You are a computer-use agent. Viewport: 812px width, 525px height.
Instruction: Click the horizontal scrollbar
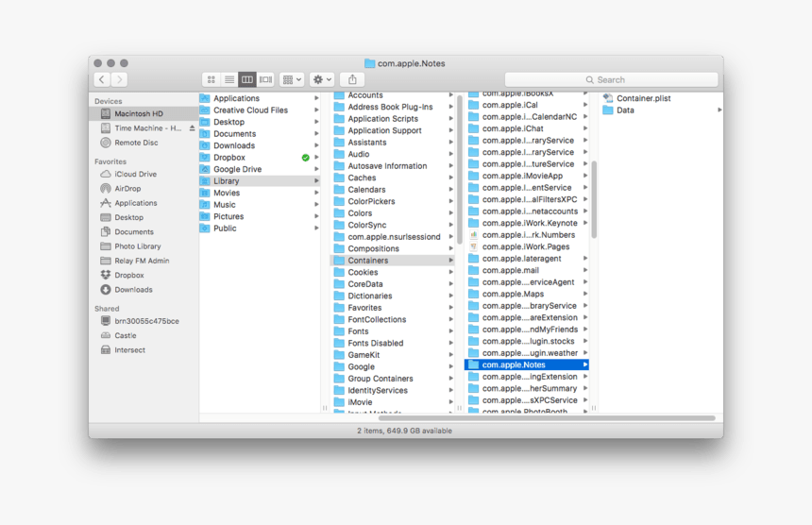[547, 417]
